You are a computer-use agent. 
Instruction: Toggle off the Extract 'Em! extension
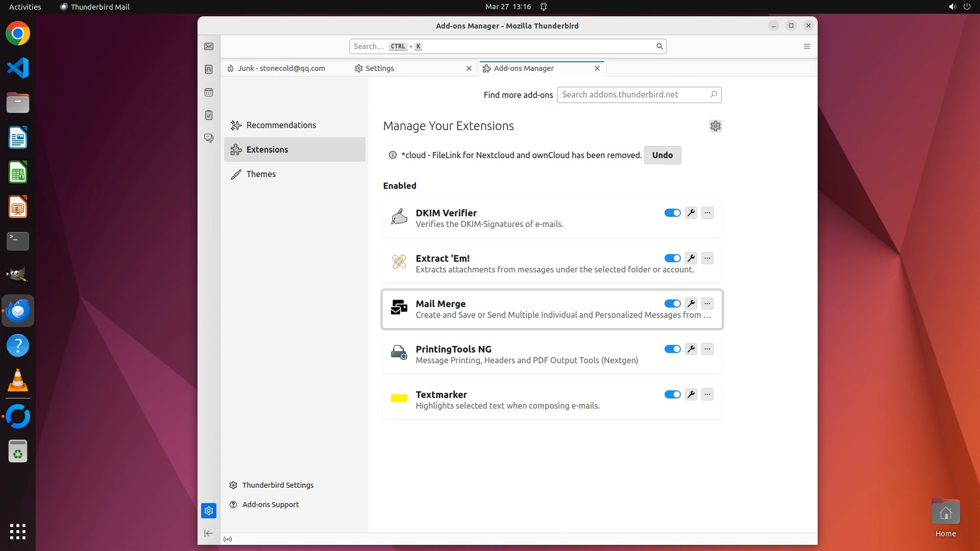pyautogui.click(x=672, y=258)
